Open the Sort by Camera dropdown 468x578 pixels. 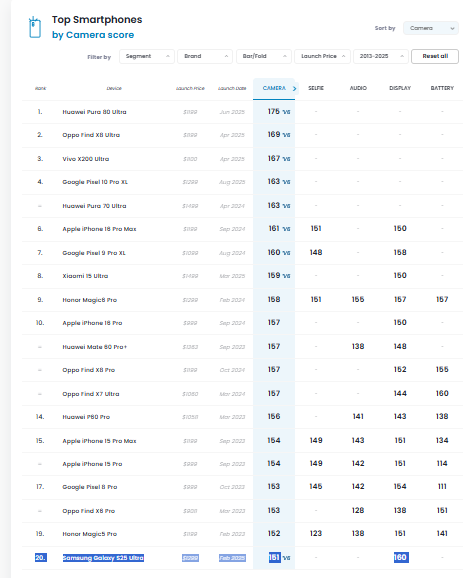click(x=430, y=28)
